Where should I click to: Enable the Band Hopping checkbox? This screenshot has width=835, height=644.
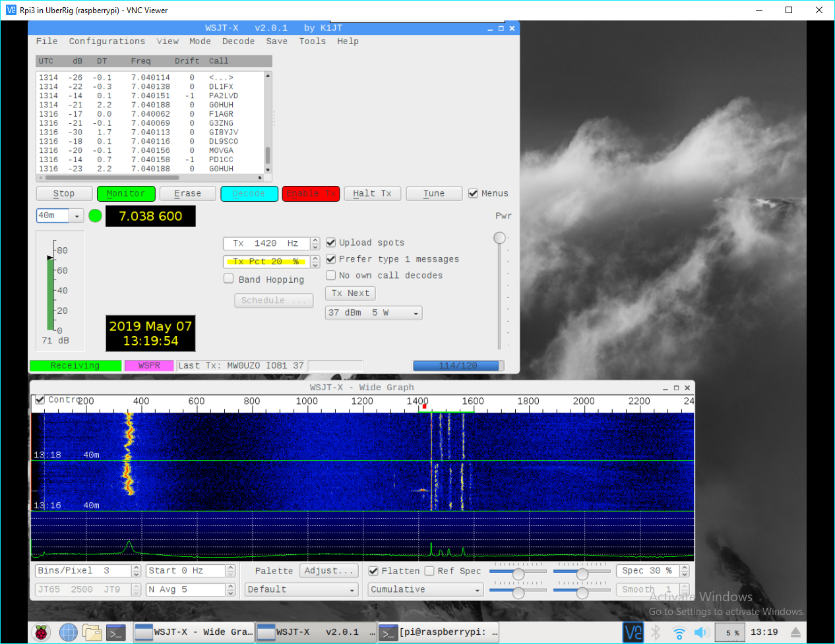229,279
